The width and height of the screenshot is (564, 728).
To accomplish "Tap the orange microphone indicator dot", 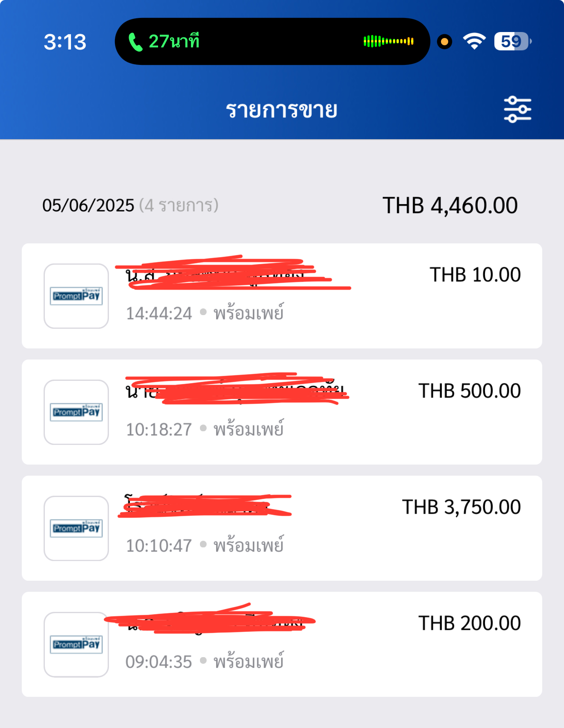I will (444, 41).
